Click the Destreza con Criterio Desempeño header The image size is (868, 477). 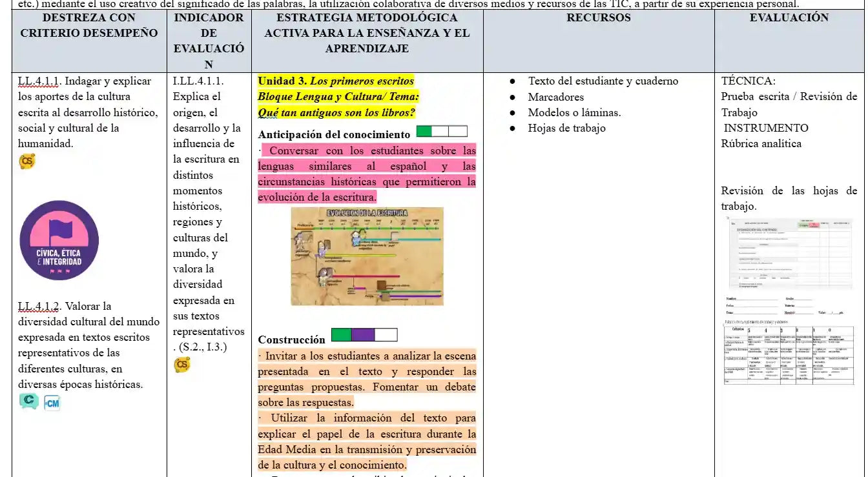[x=89, y=25]
